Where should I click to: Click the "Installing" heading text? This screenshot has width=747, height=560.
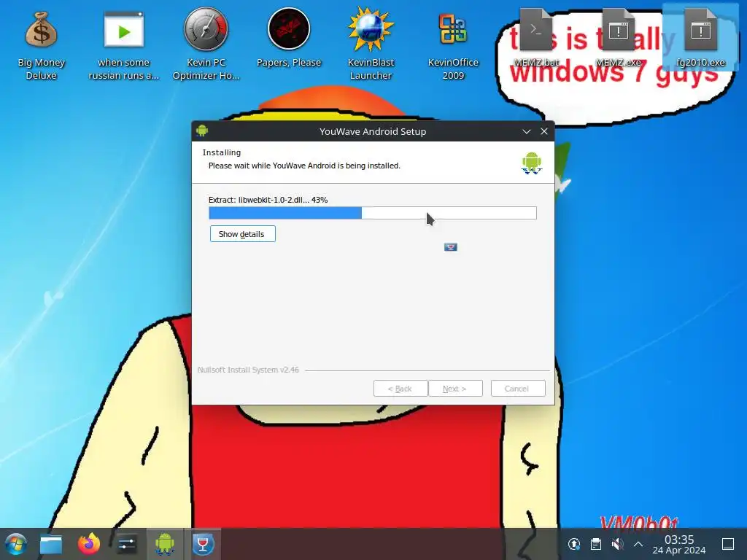coord(222,152)
